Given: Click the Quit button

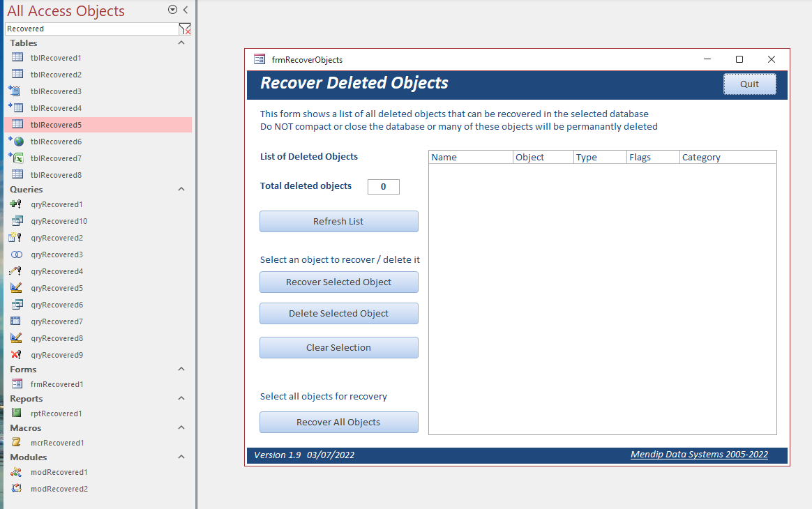Looking at the screenshot, I should coord(749,84).
